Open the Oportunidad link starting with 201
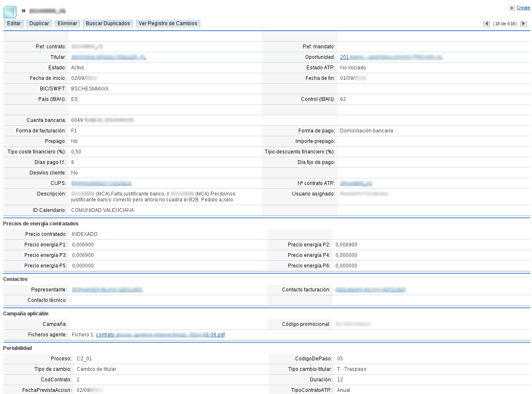Image resolution: width=532 pixels, height=394 pixels. (391, 57)
